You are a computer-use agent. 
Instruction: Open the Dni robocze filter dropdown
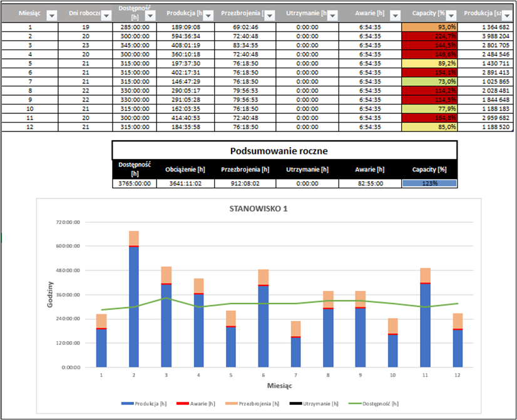pos(106,16)
